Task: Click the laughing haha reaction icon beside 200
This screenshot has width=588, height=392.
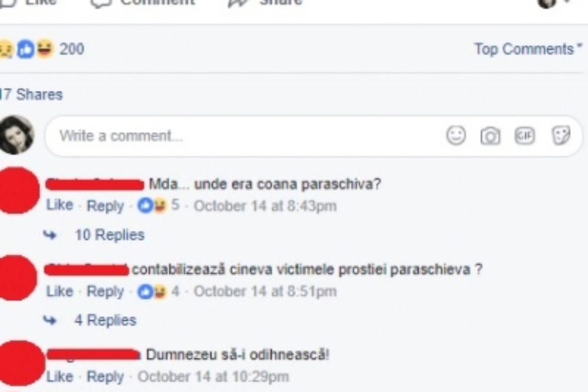Action: (x=45, y=49)
